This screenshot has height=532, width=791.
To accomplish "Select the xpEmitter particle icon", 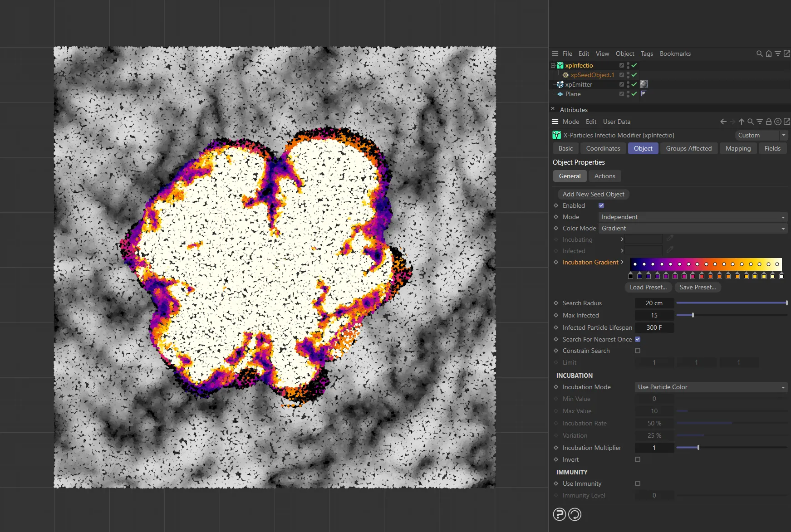I will tap(560, 84).
